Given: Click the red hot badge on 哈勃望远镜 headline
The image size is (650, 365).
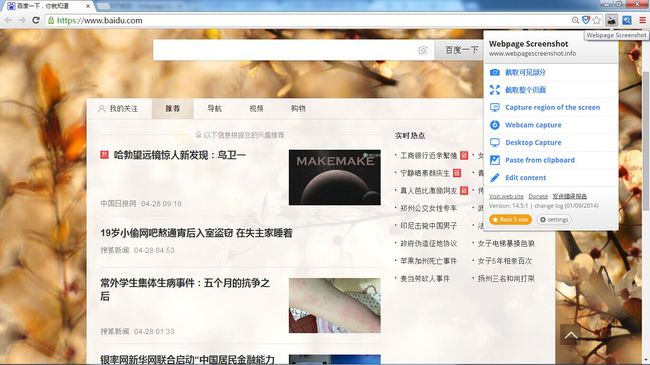Looking at the screenshot, I should [104, 155].
